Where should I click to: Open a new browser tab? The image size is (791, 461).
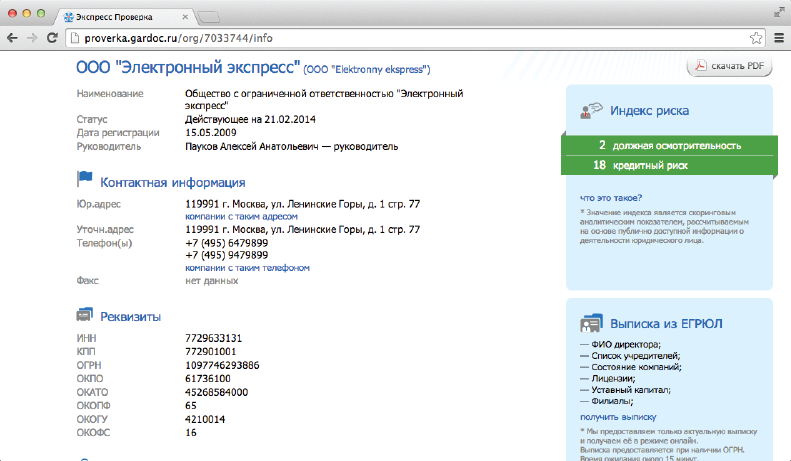[x=208, y=18]
